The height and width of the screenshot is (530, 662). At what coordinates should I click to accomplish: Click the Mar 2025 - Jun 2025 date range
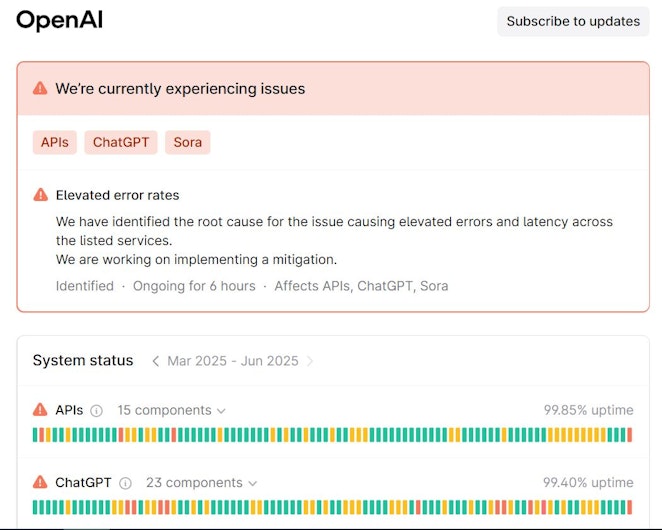(x=233, y=361)
